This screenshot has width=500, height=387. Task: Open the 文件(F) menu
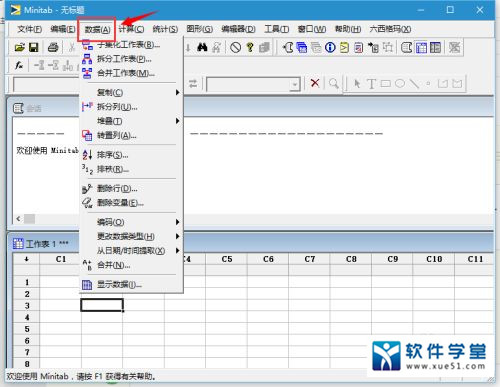point(30,29)
